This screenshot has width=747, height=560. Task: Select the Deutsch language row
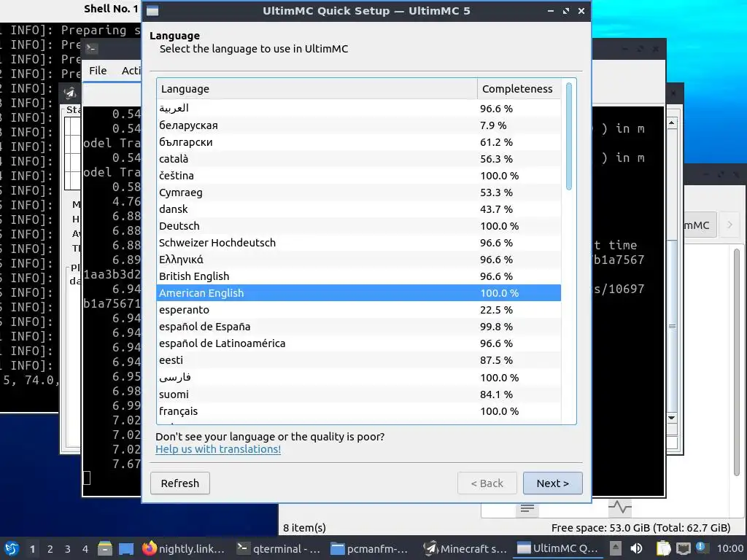point(359,226)
